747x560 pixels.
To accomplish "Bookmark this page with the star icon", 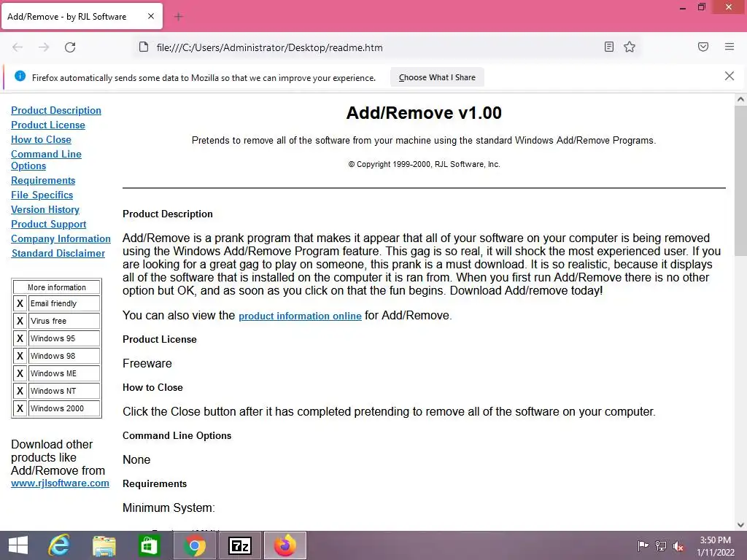I will pos(630,47).
